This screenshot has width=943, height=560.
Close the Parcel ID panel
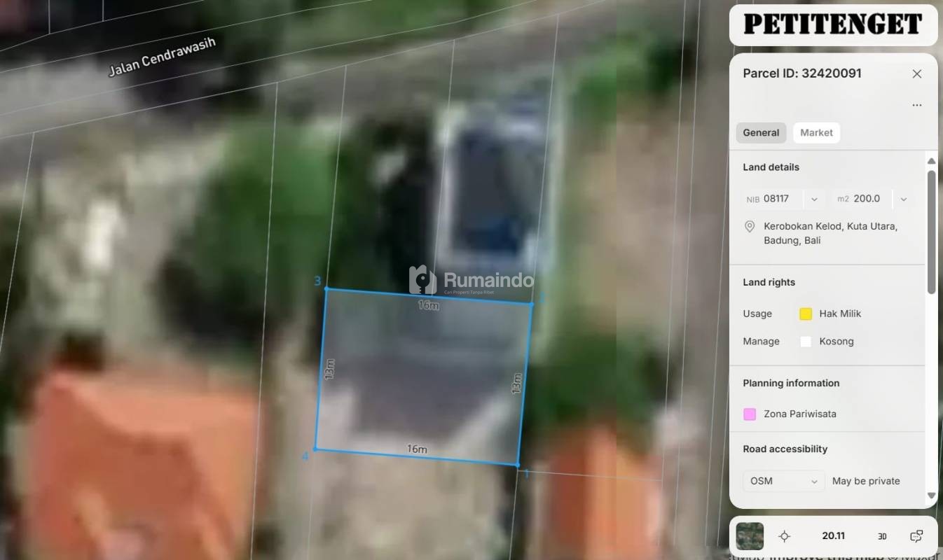pyautogui.click(x=916, y=73)
